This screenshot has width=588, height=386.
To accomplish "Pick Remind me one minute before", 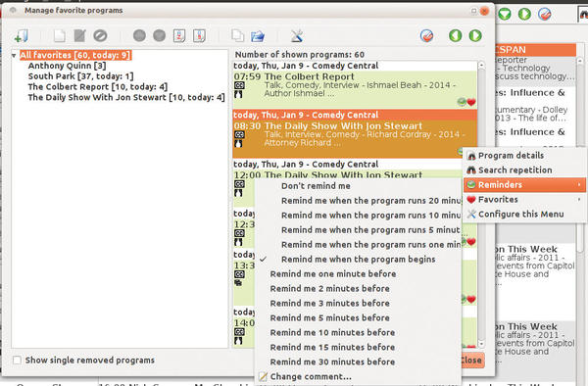I will [358, 274].
